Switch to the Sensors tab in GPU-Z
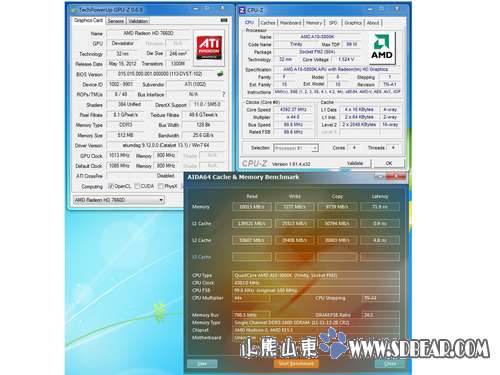 [116, 21]
